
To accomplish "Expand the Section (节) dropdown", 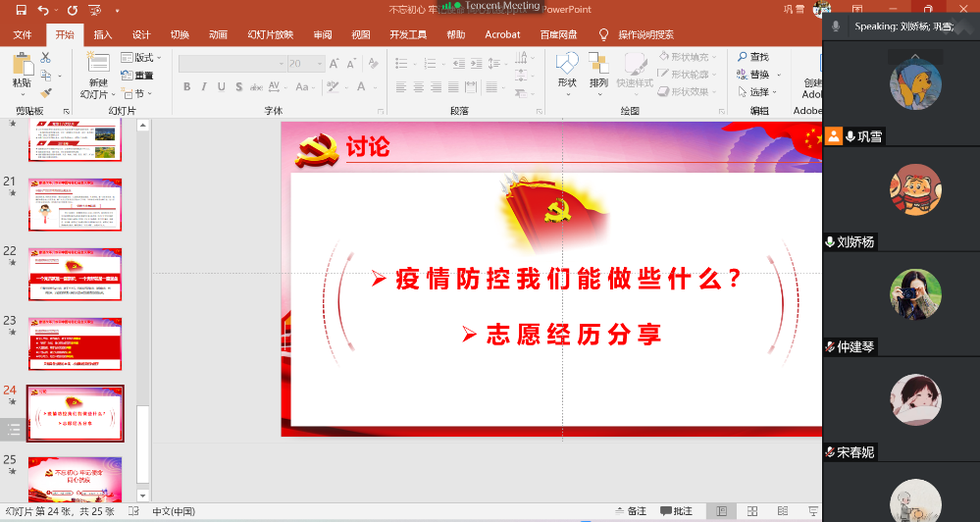I will click(138, 93).
